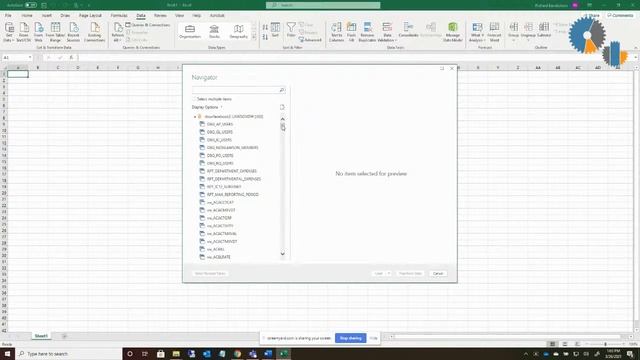Click the Share button

tap(591, 16)
